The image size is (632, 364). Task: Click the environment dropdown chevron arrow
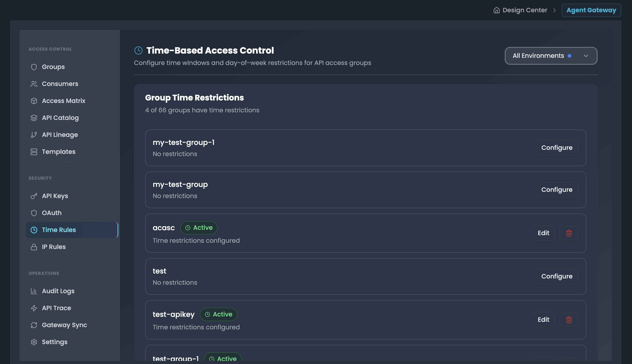click(586, 56)
